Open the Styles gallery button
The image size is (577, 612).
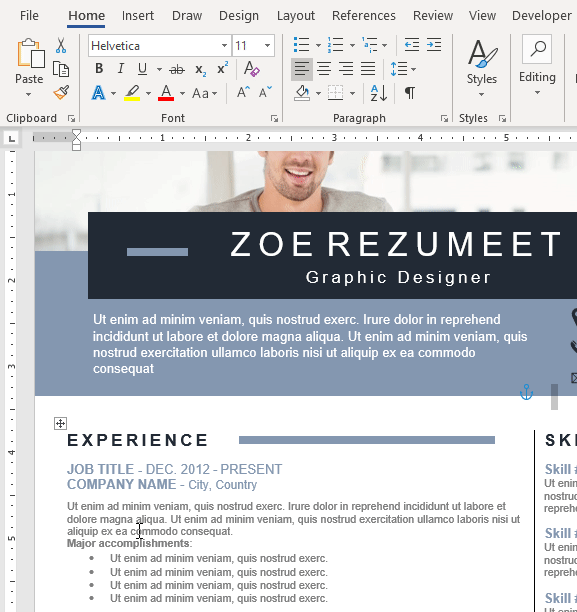coord(482,68)
